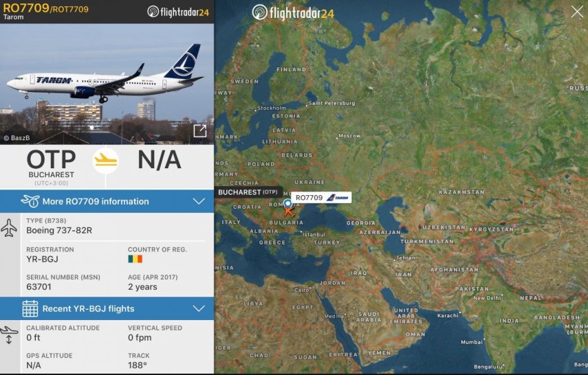Screen dimensions: 588x375
Task: Click the calendar icon for recent flights
Action: [30, 308]
